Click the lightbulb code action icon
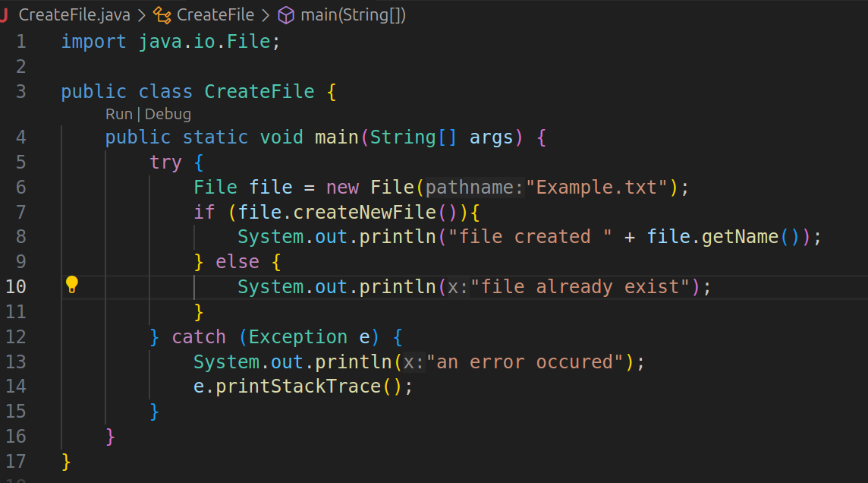868x483 pixels. click(x=72, y=286)
